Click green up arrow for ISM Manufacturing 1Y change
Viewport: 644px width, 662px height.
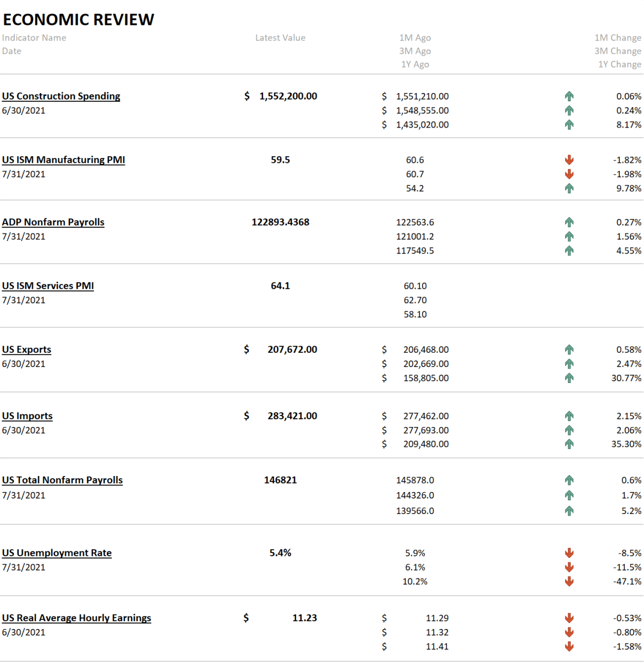click(x=569, y=189)
